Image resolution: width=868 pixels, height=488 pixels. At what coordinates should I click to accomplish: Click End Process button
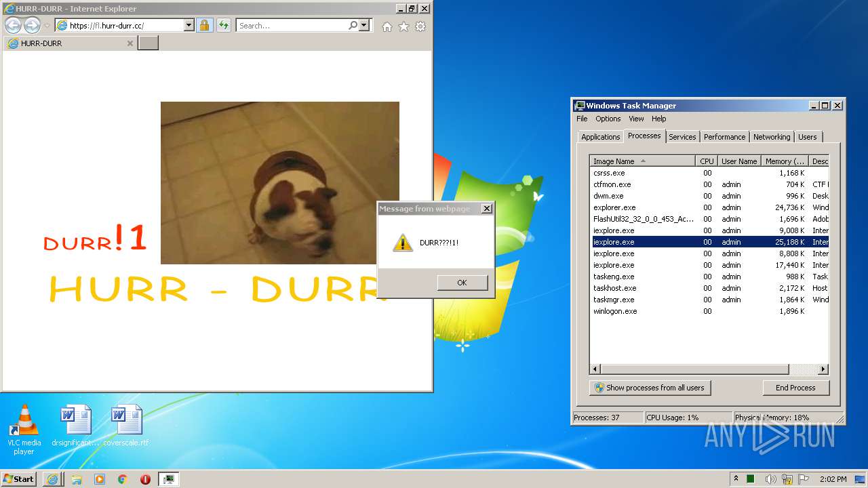point(795,388)
